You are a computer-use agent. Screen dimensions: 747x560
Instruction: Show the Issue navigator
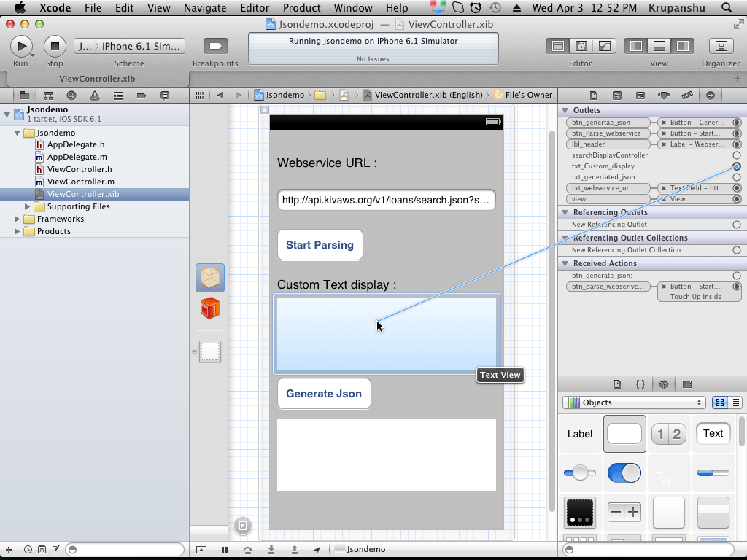pyautogui.click(x=95, y=96)
